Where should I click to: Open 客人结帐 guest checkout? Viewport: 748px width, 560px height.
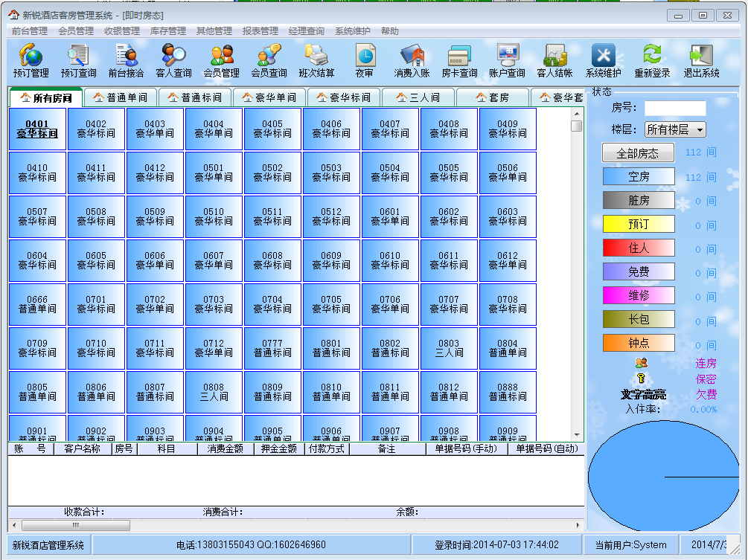tap(554, 60)
